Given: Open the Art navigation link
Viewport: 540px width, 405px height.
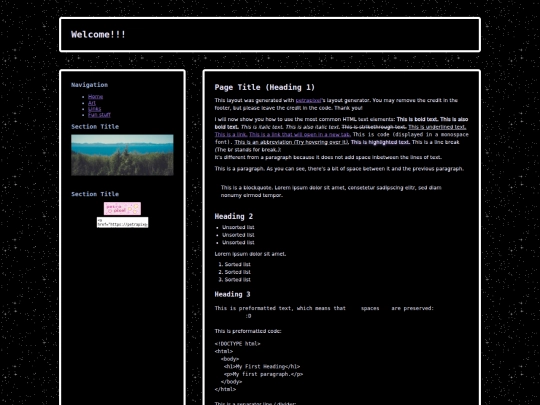Looking at the screenshot, I should tap(92, 103).
